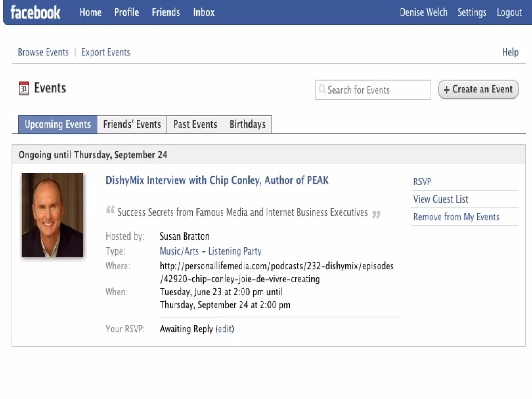Open the Music/Arts type link
Image resolution: width=532 pixels, height=399 pixels.
pyautogui.click(x=179, y=251)
